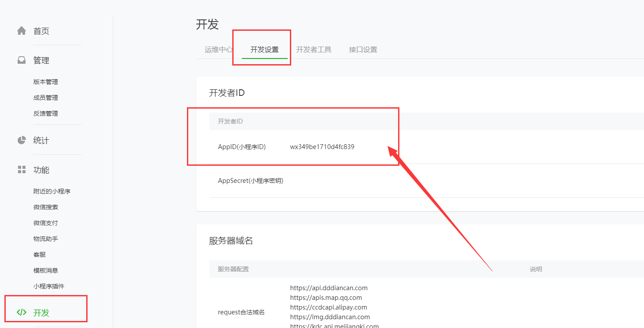Image resolution: width=644 pixels, height=328 pixels.
Task: Switch to the 接口设置 tab
Action: (x=363, y=50)
